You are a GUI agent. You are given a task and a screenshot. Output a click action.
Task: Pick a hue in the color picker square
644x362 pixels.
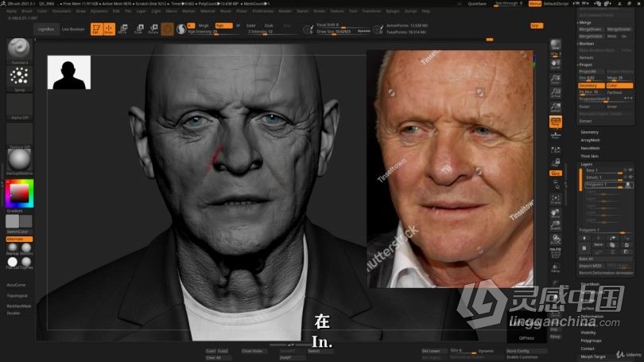click(x=19, y=193)
